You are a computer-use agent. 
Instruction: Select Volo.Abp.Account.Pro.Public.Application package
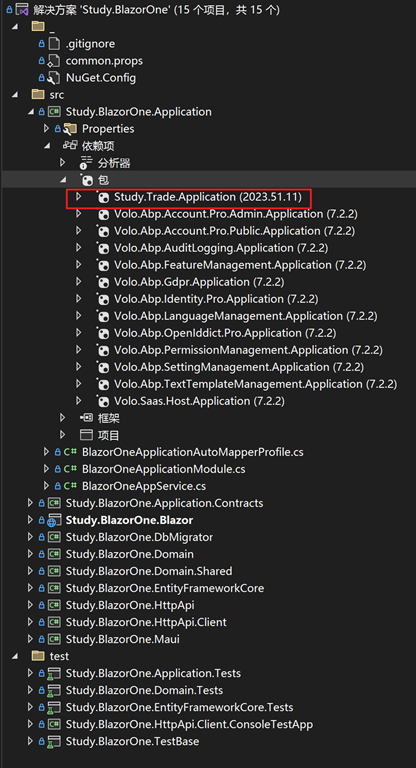click(234, 231)
